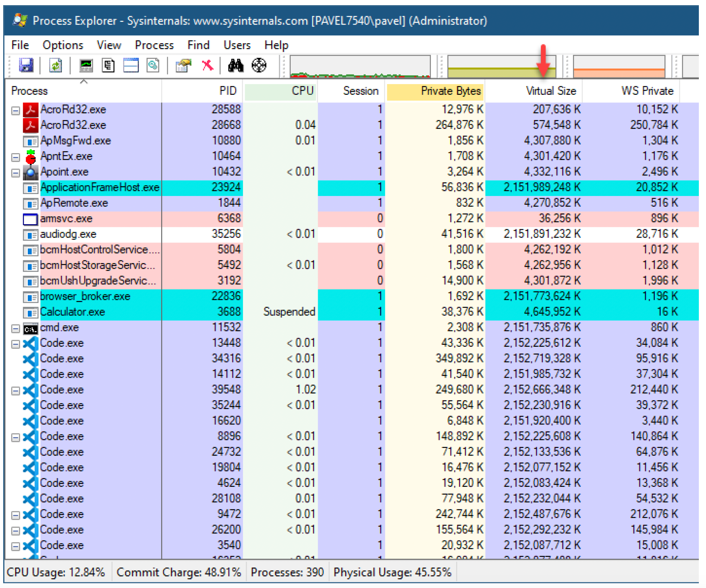Click the Processes: 390 status entry
The image size is (706, 588).
tap(287, 572)
